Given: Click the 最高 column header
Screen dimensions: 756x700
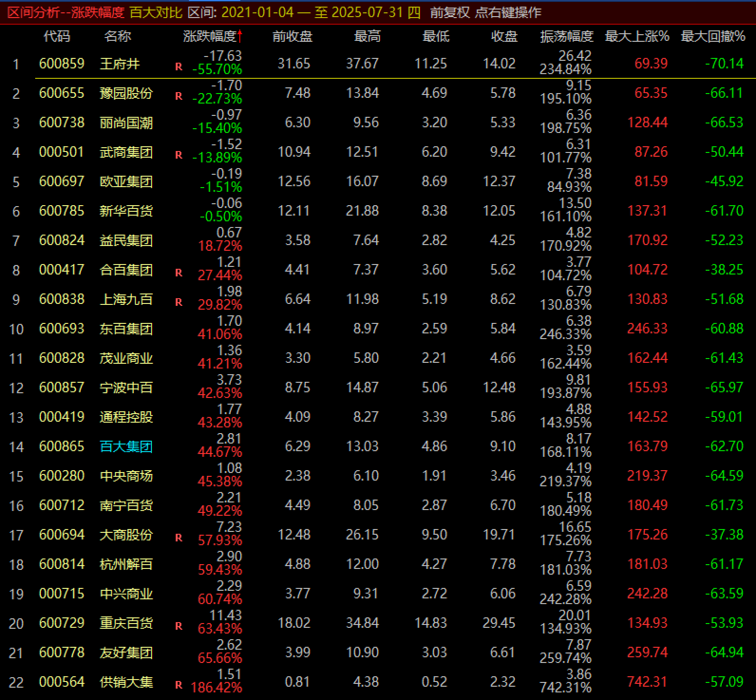Looking at the screenshot, I should 368,36.
